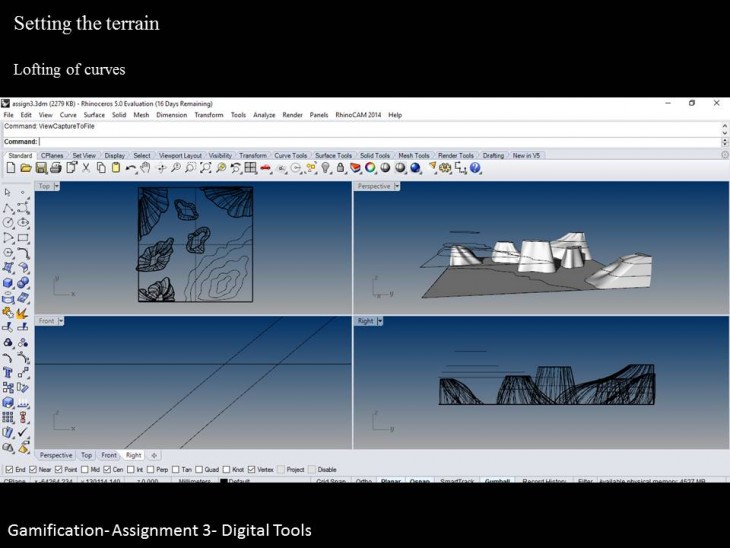Click the color wheel icon in toolbar
This screenshot has width=730, height=548.
point(370,168)
